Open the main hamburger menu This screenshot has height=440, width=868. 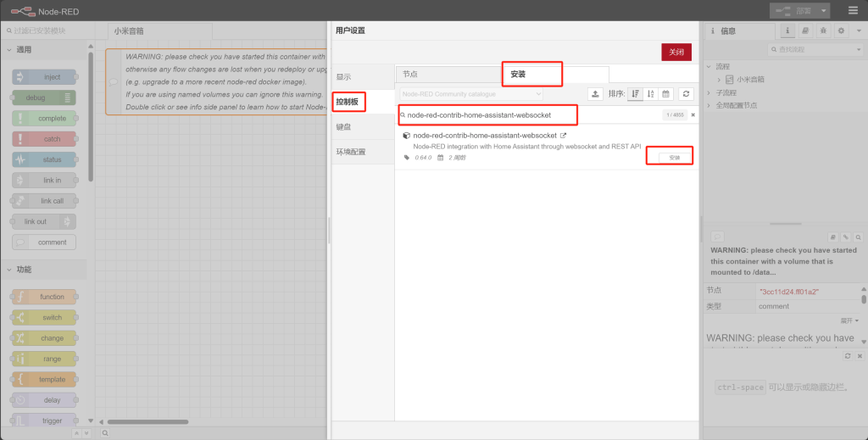(853, 10)
